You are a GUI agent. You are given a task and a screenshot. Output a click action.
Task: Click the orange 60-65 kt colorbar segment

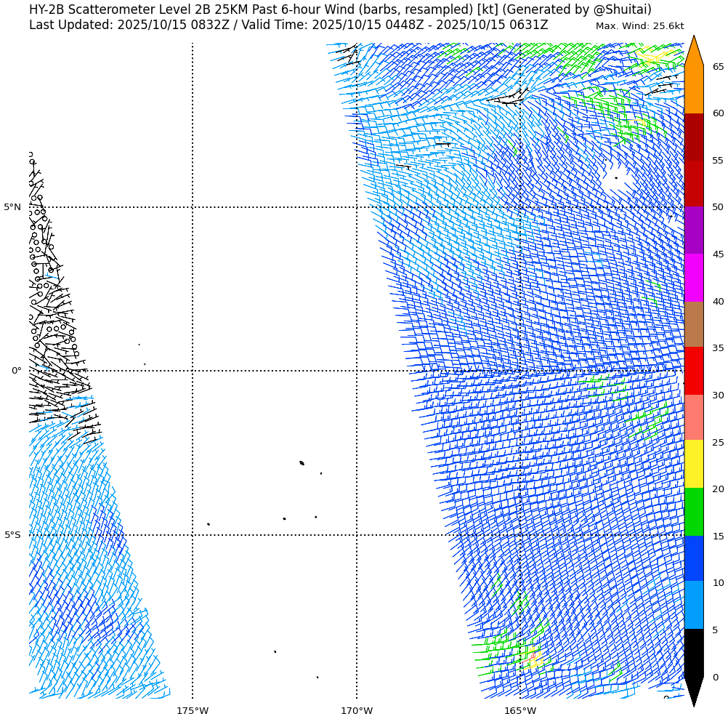point(694,89)
